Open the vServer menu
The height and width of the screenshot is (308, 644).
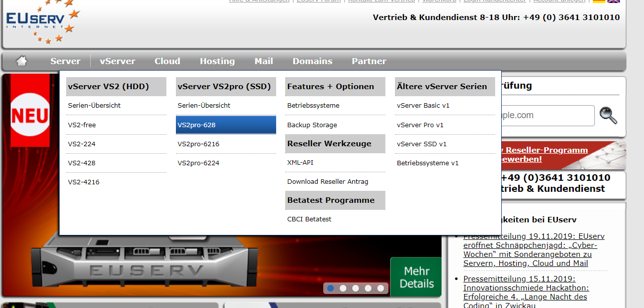point(117,61)
